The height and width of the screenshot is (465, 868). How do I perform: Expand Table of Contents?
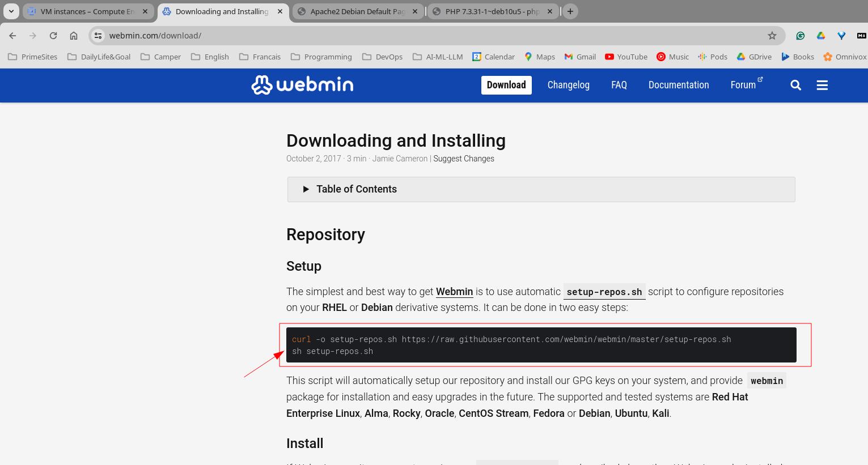(541, 189)
